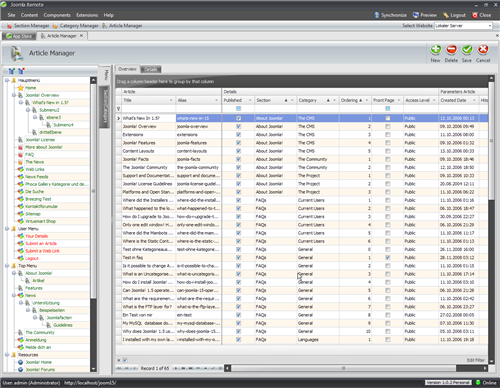Click Edit Filter link below grid
This screenshot has width=500, height=388.
[476, 360]
